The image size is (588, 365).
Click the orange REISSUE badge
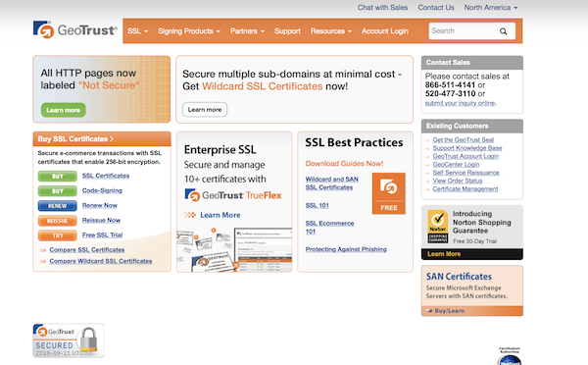pos(58,221)
